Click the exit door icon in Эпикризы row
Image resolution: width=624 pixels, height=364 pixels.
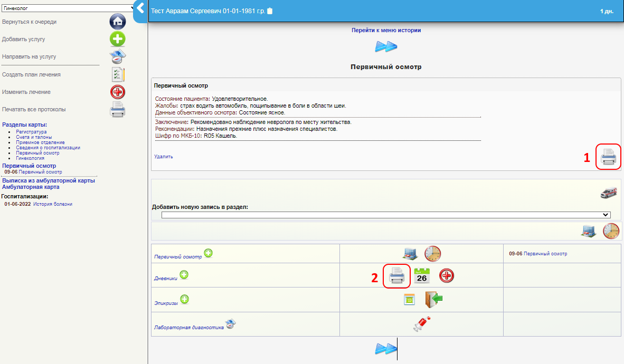433,300
